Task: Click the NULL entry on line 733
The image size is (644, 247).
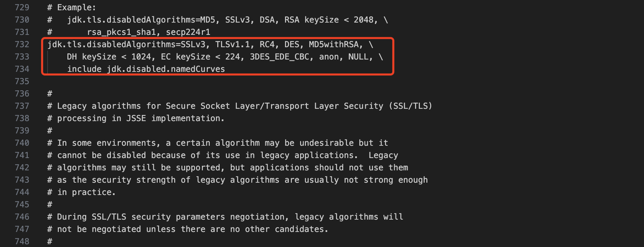Action: pos(358,57)
